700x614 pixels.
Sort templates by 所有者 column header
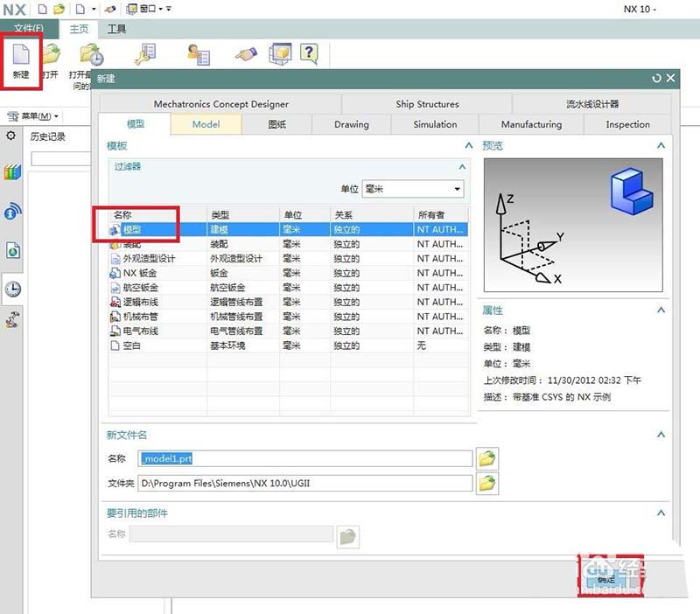(441, 215)
